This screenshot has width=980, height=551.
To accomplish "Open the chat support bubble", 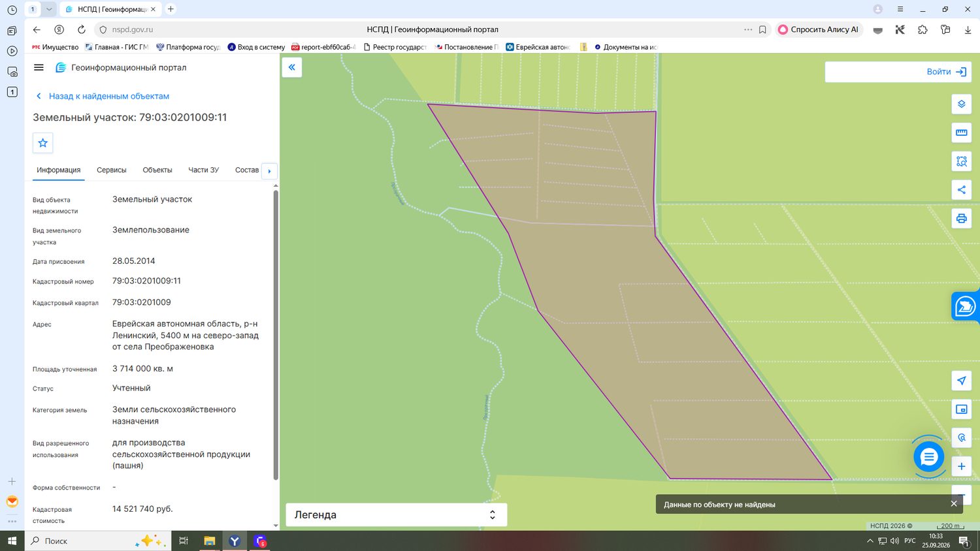I will point(928,457).
